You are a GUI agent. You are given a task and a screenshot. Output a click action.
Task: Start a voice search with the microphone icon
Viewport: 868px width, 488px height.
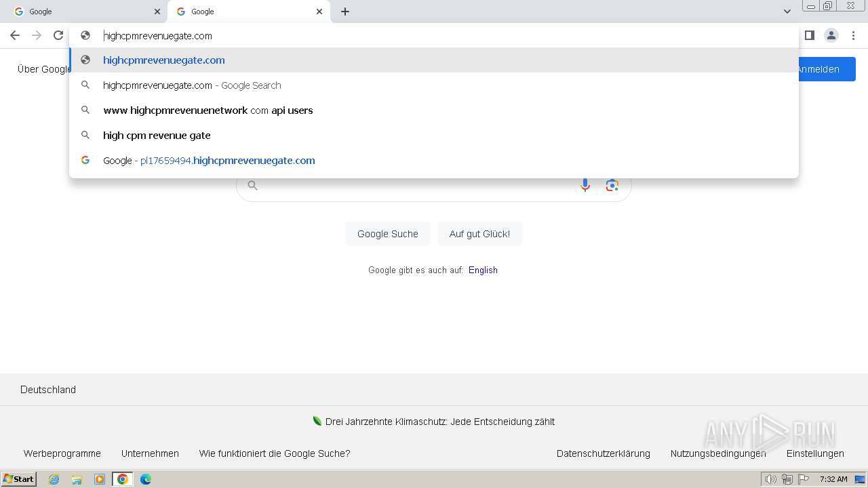[x=585, y=185]
